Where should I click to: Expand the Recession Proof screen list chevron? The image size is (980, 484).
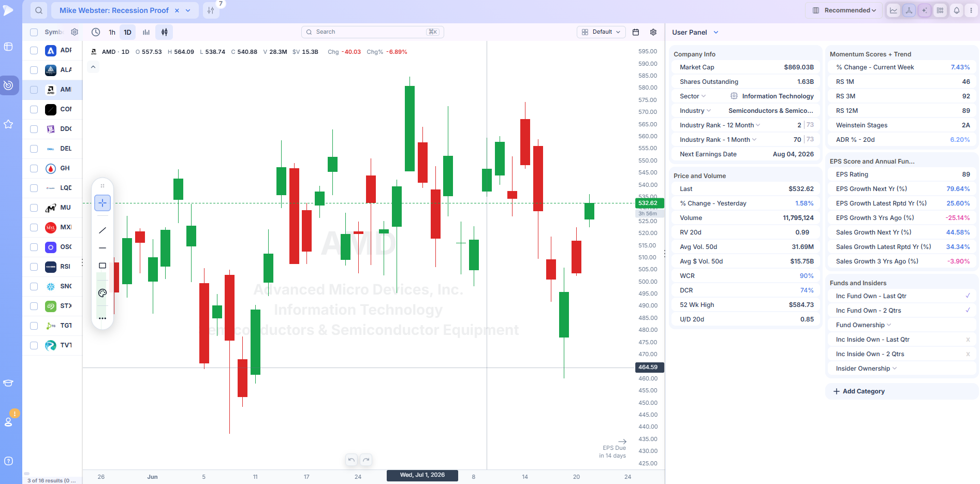(x=188, y=10)
